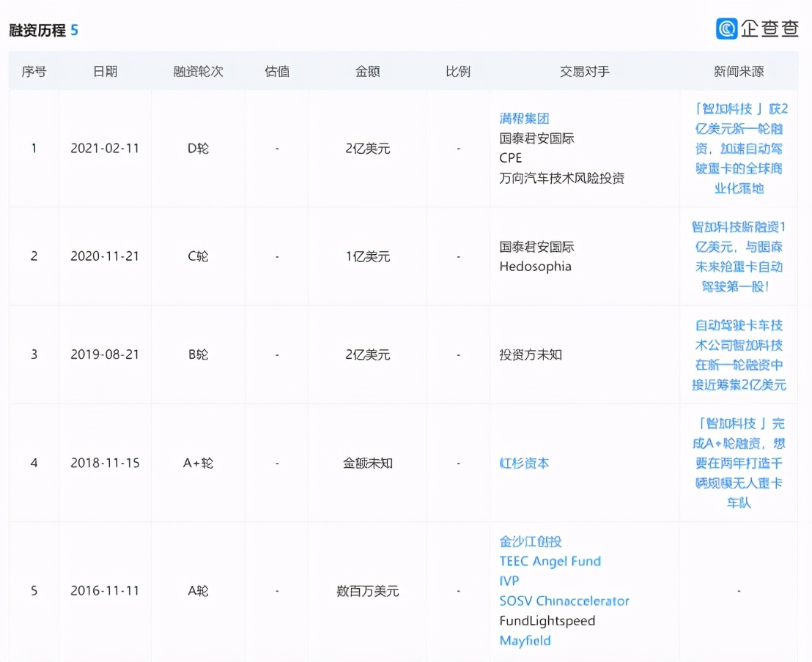Open the 满帮集团 investor link
Viewport: 812px width, 662px height.
coord(524,119)
